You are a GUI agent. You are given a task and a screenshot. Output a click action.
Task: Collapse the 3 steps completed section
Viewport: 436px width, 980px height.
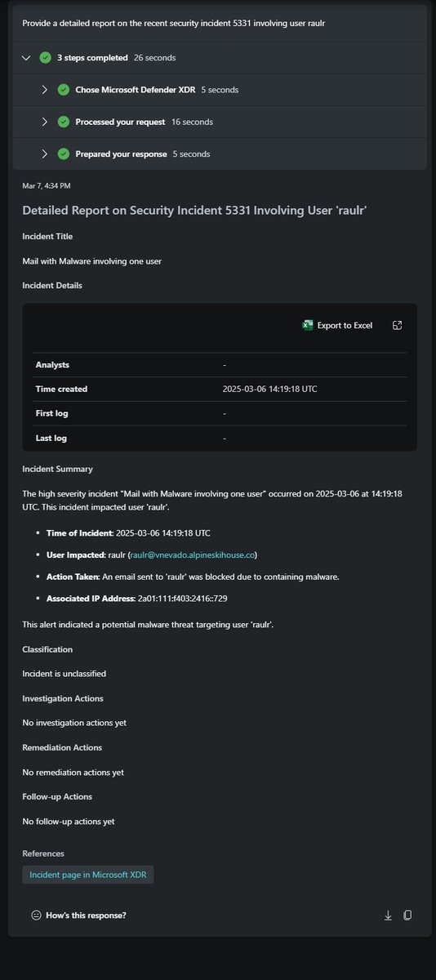[x=26, y=58]
